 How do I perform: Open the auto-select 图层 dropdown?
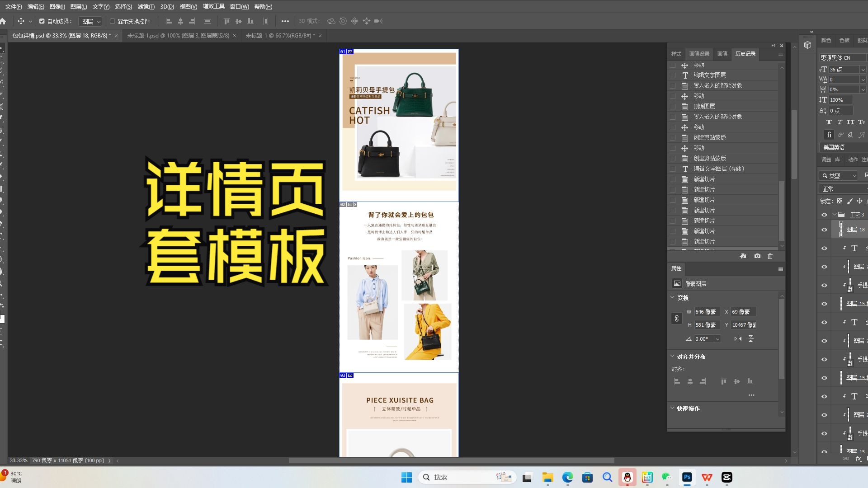[90, 21]
